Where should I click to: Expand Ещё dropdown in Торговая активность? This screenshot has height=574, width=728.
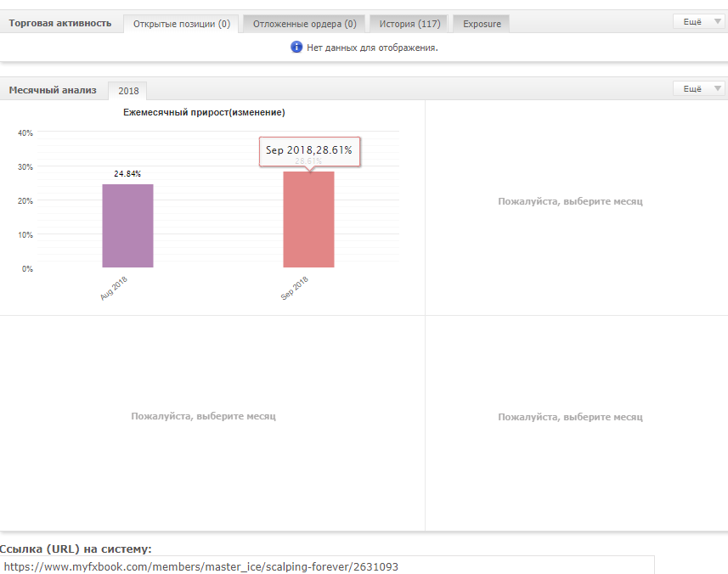point(699,22)
